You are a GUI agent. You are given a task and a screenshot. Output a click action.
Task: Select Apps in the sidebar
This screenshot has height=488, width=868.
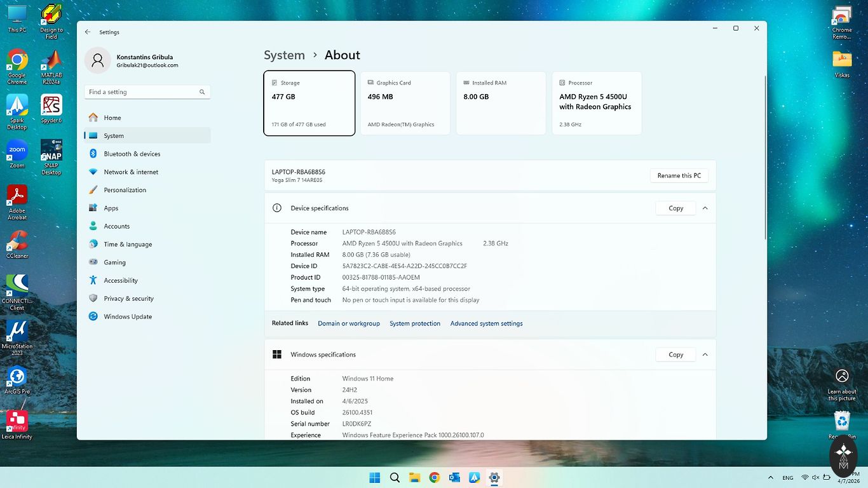pyautogui.click(x=111, y=208)
